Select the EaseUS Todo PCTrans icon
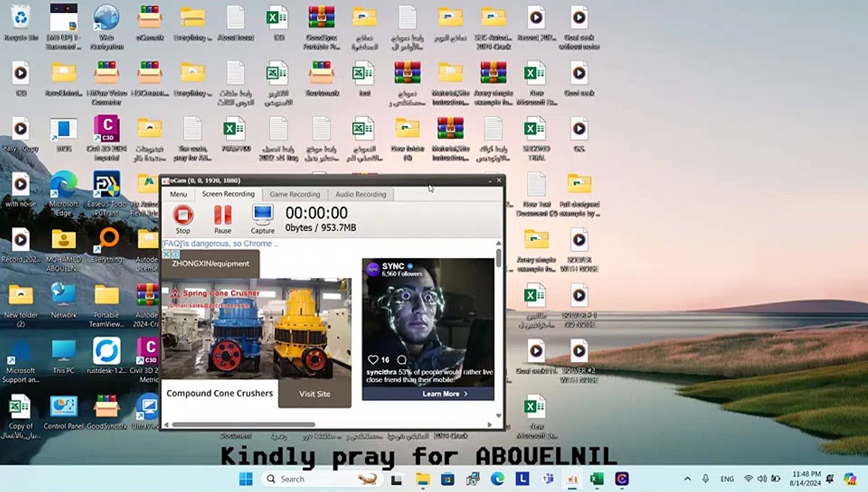The image size is (868, 492). click(x=107, y=194)
